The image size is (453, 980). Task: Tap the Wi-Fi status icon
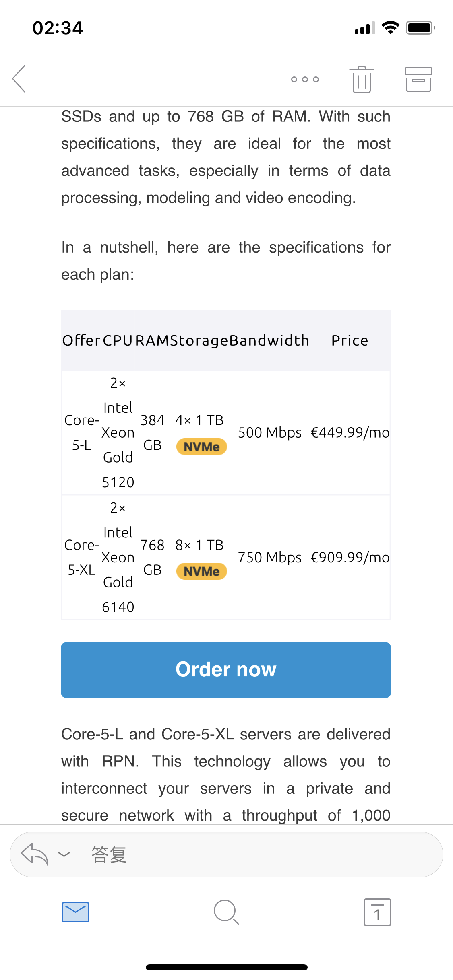(x=390, y=28)
